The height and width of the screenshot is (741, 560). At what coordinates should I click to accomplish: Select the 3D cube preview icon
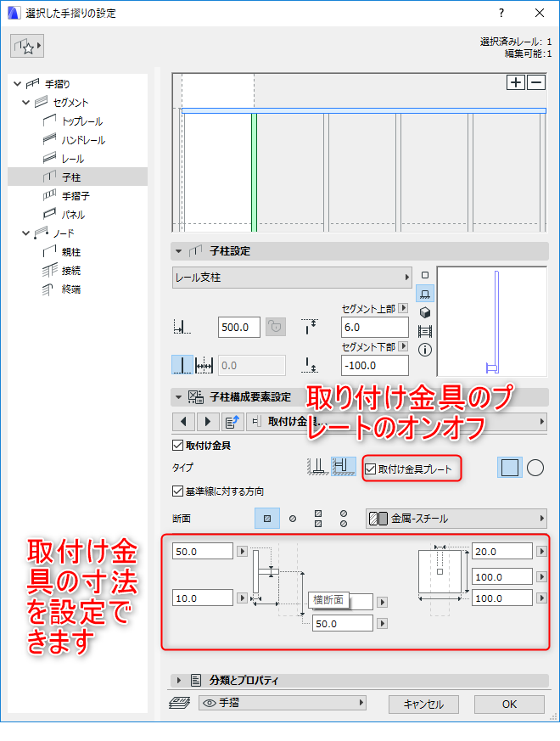click(425, 312)
